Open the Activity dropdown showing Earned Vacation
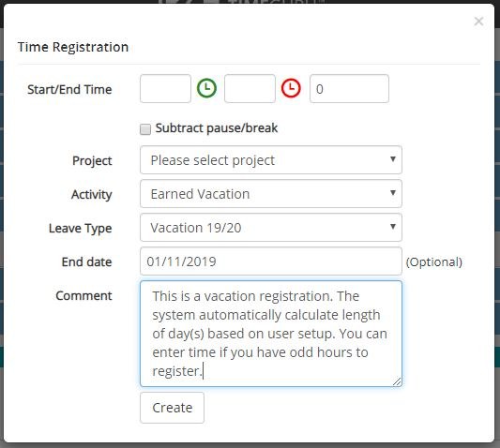The width and height of the screenshot is (500, 448). [x=271, y=194]
